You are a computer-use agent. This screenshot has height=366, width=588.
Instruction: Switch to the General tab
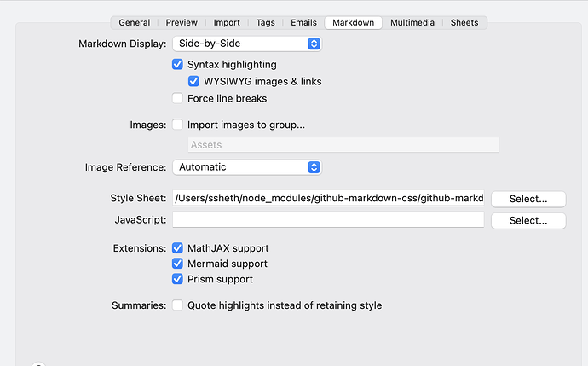[x=135, y=23]
